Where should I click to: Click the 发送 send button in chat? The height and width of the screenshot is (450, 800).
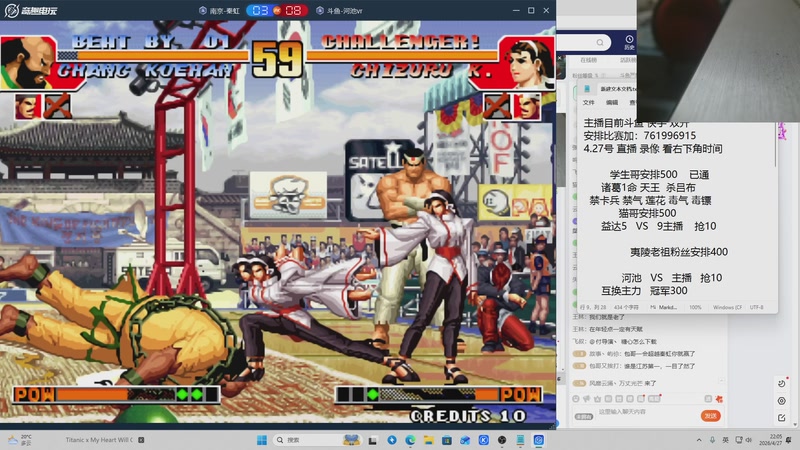(711, 416)
